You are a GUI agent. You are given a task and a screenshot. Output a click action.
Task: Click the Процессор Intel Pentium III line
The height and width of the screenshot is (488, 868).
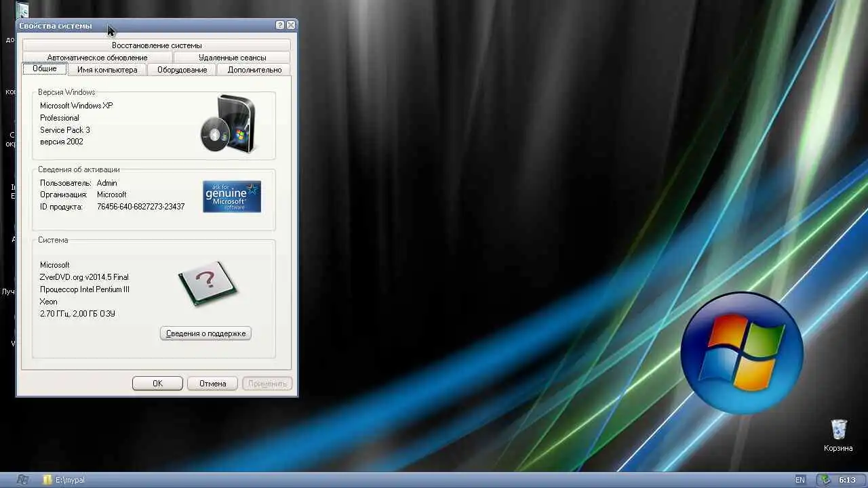click(x=85, y=289)
